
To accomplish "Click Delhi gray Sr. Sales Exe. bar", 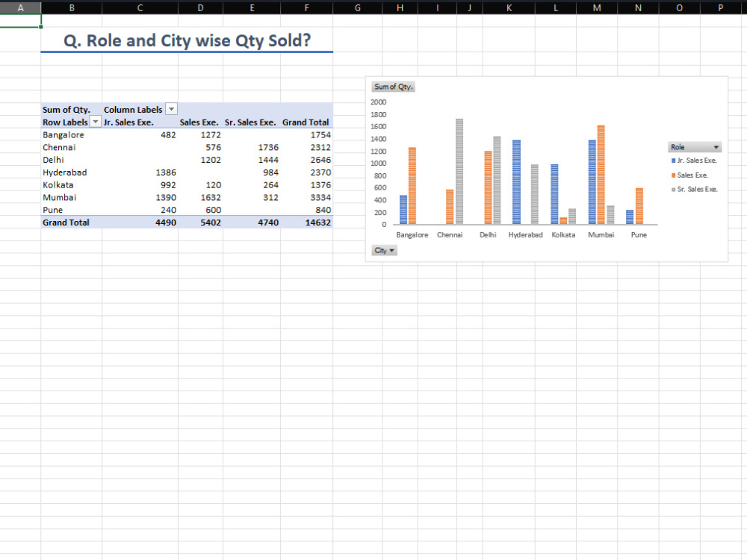I will point(497,181).
